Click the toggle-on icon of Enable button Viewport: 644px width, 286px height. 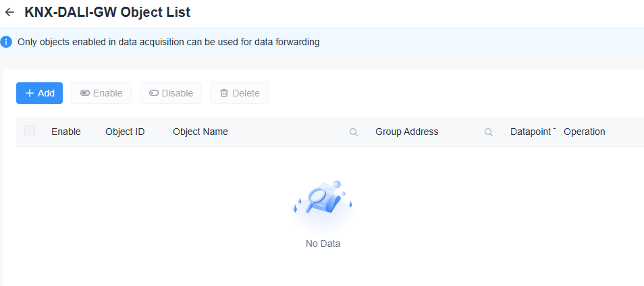point(85,93)
